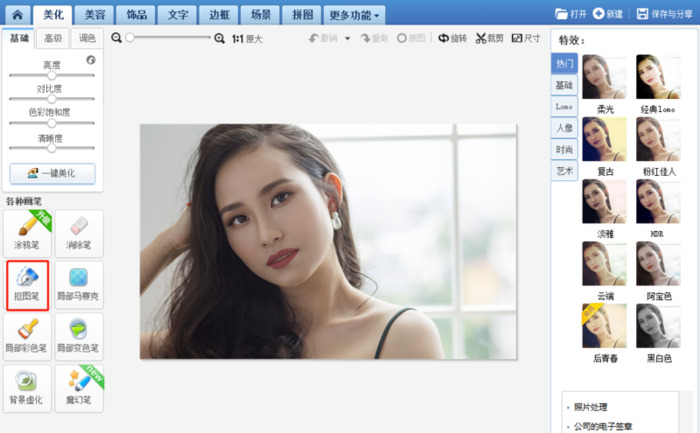Open the 照片处理 link
This screenshot has height=433, width=700.
(x=590, y=407)
